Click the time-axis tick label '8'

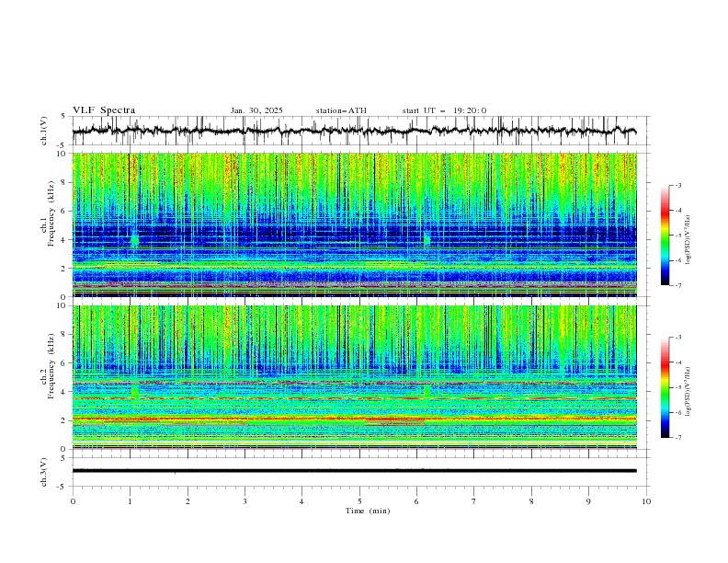[x=531, y=501]
